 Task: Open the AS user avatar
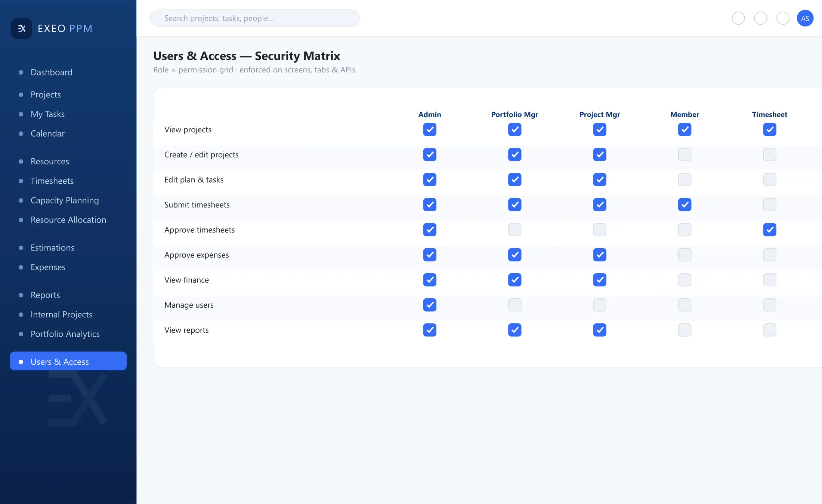tap(805, 18)
